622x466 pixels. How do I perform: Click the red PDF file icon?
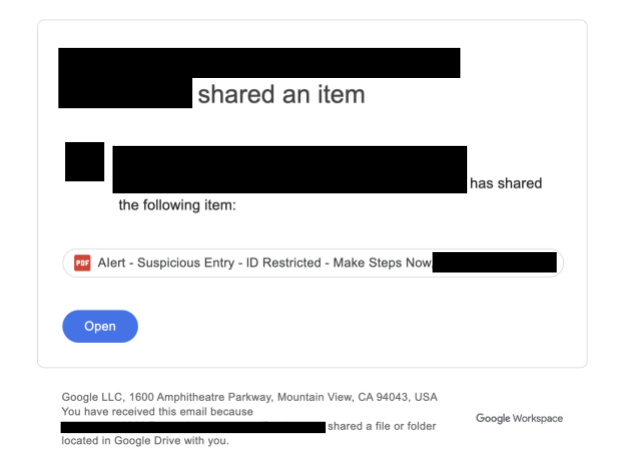(82, 263)
